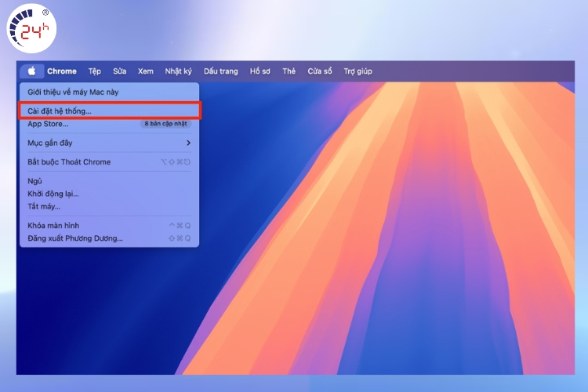Viewport: 588px width, 392px height.
Task: Open App Store… with 8 updates
Action: coord(49,124)
